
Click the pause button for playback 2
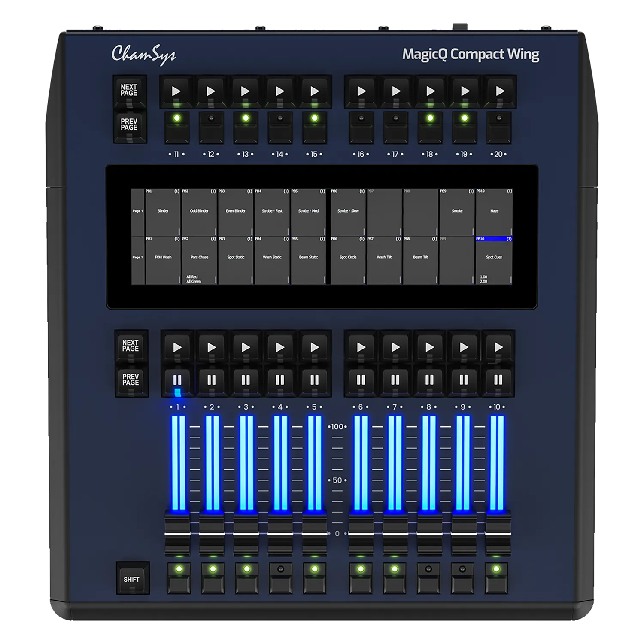pyautogui.click(x=211, y=380)
